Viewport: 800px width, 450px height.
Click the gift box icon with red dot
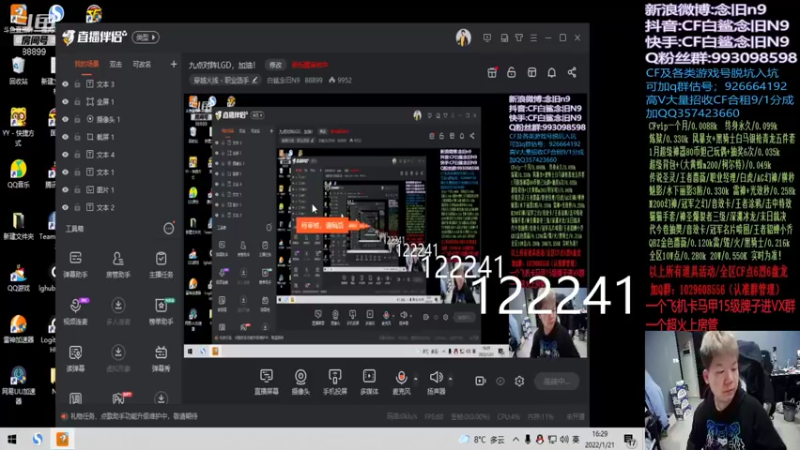492,72
